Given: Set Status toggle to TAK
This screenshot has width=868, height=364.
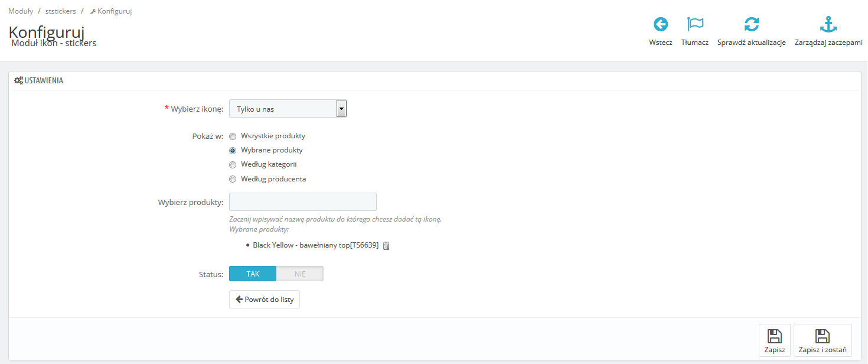Looking at the screenshot, I should pos(253,274).
